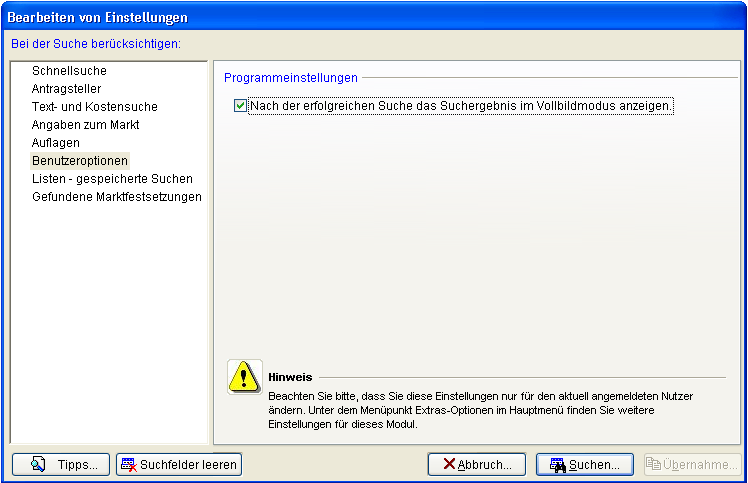Screen dimensions: 748x483
Task: Select the highlighted Benutzeroptionen item
Action: tap(80, 161)
